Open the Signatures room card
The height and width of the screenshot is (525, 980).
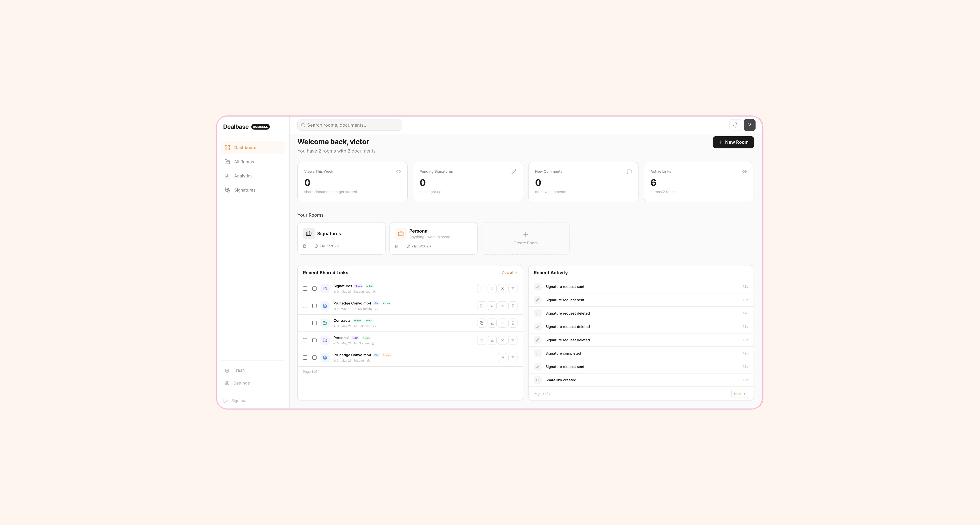coord(341,239)
